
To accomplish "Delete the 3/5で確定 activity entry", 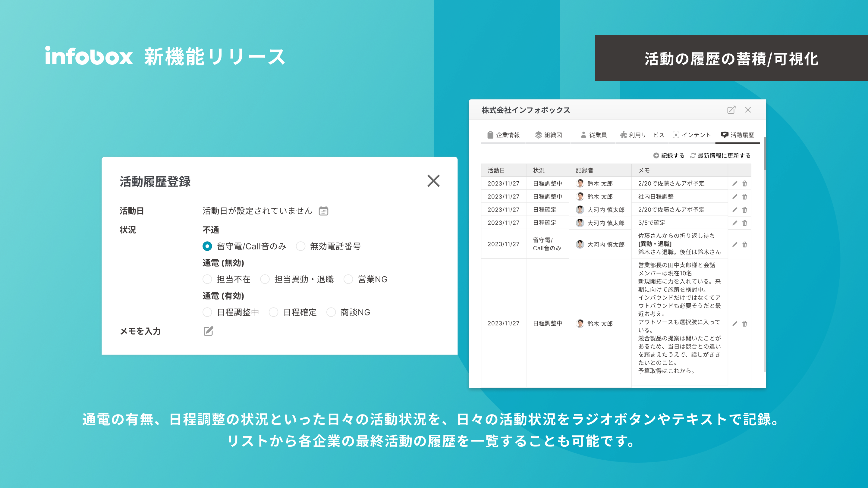I will point(745,223).
